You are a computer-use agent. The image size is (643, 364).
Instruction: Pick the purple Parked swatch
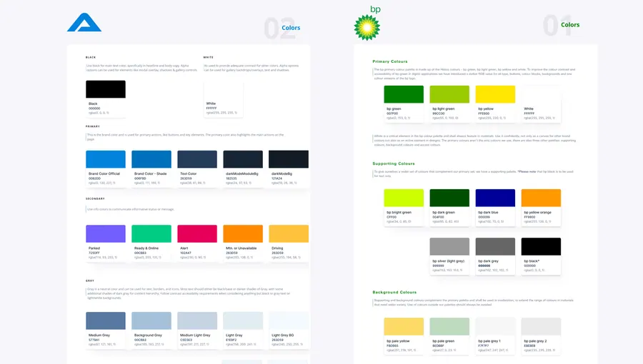click(106, 234)
